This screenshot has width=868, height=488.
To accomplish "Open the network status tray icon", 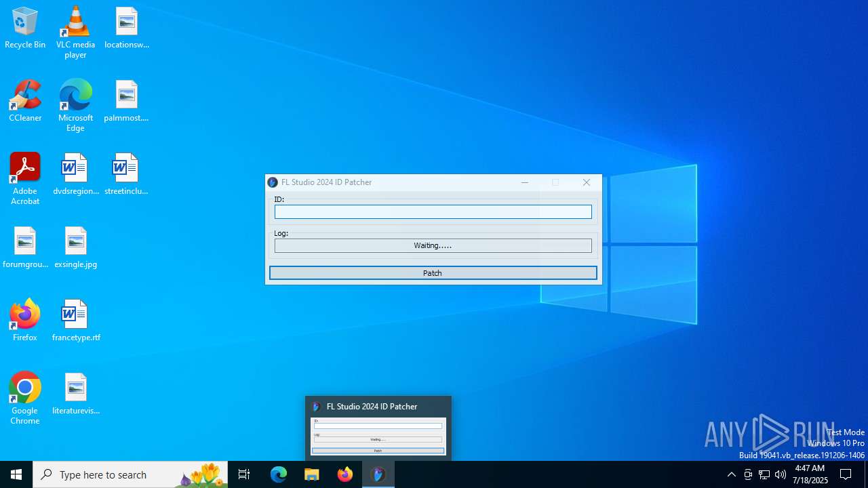I will (764, 474).
